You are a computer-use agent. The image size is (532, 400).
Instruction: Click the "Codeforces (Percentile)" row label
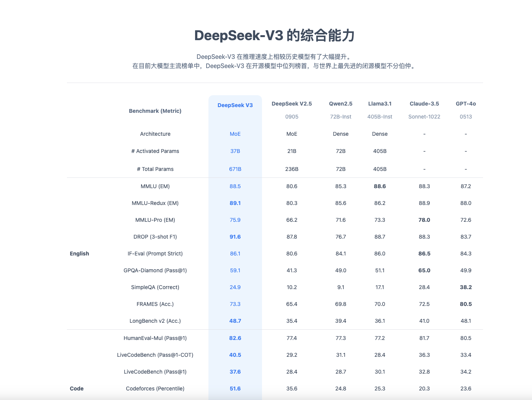pos(155,389)
